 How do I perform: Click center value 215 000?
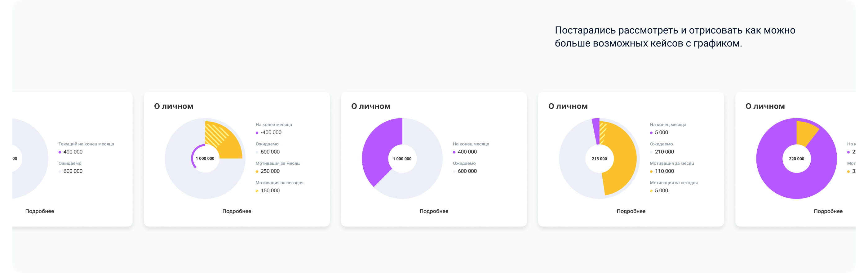[x=599, y=159]
